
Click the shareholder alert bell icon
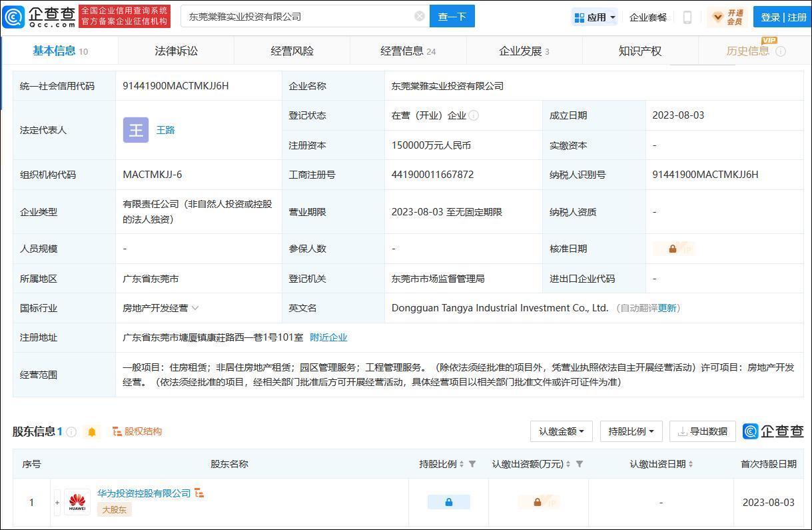[92, 432]
